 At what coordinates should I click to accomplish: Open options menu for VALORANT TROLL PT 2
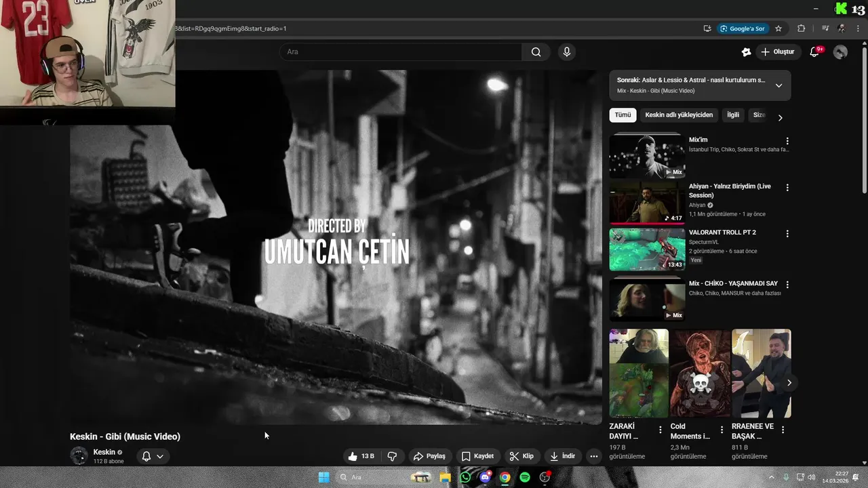point(787,234)
